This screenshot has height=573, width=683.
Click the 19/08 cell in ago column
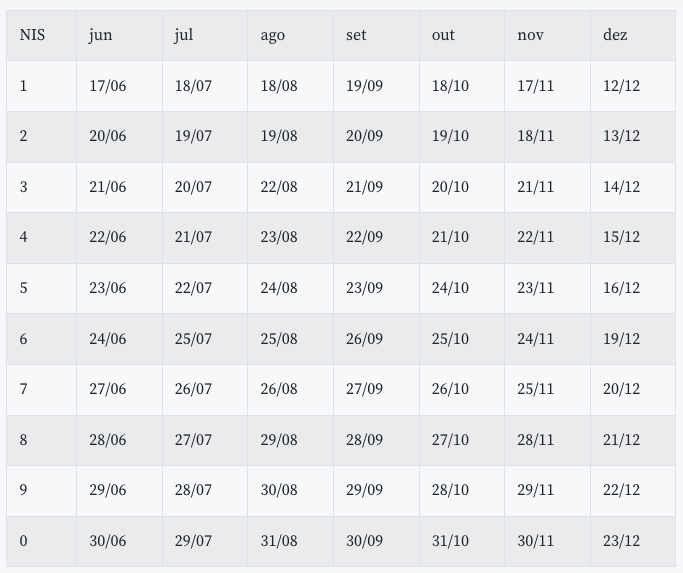click(x=279, y=136)
